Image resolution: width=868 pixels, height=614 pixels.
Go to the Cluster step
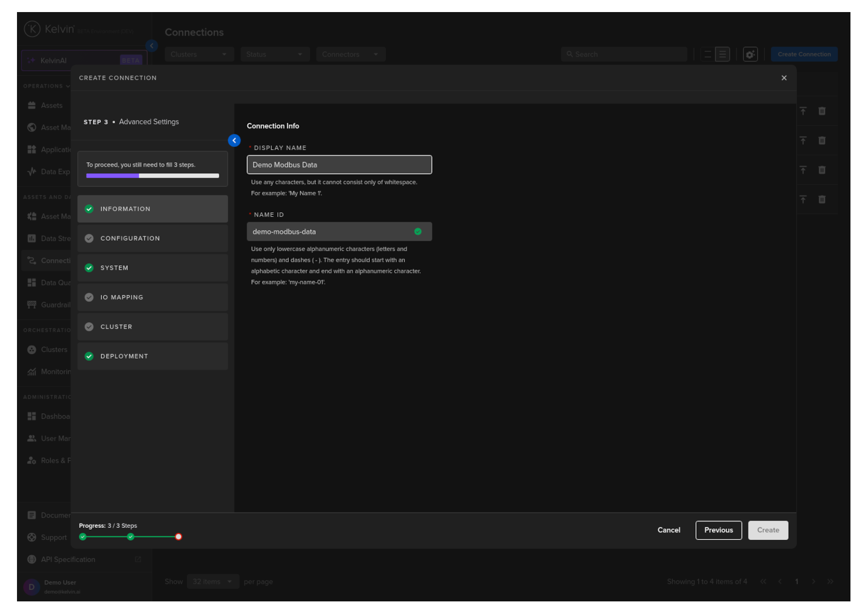point(152,327)
